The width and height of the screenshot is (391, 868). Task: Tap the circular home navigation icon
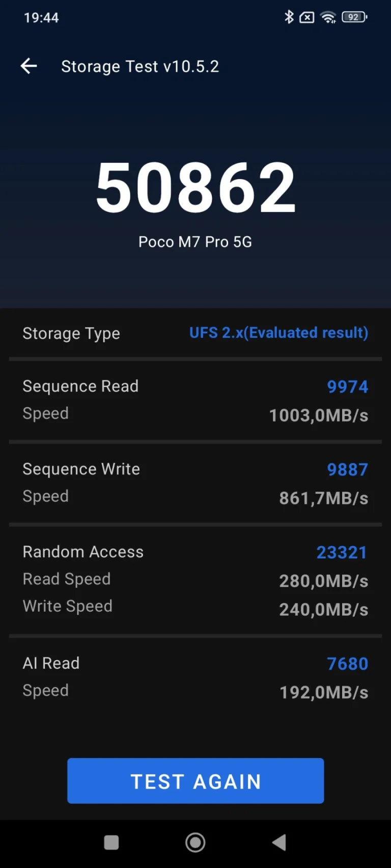pos(195,842)
